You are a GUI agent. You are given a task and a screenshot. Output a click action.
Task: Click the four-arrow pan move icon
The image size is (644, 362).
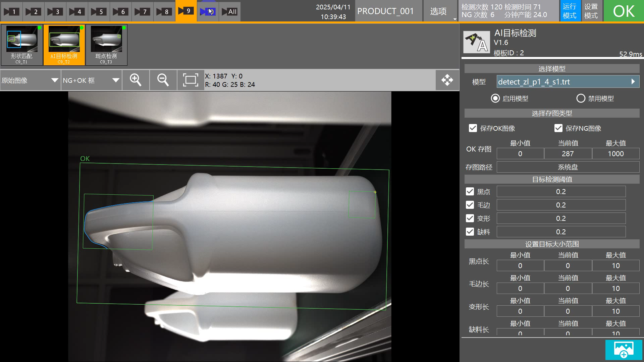click(x=447, y=80)
